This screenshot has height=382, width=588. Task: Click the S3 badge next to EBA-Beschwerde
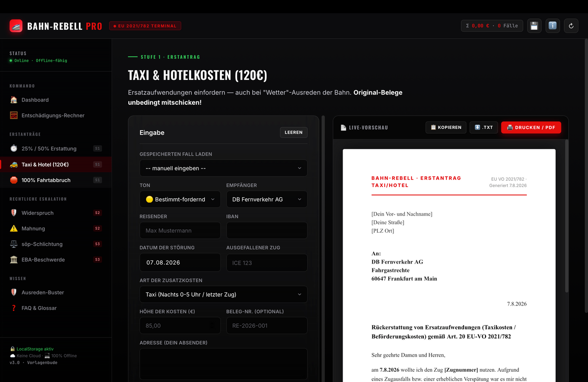98,260
